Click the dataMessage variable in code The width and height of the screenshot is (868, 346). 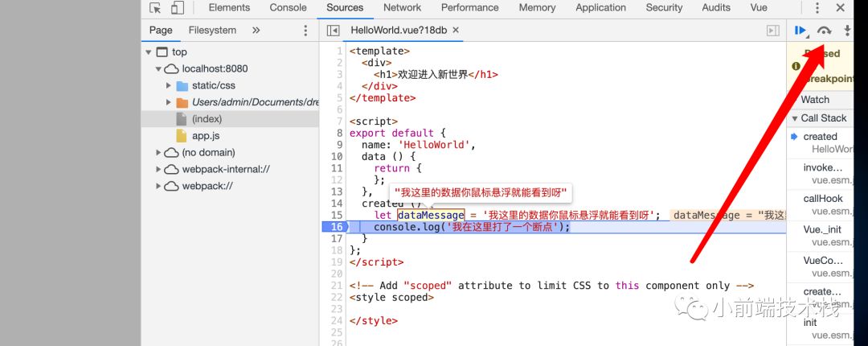coord(431,215)
